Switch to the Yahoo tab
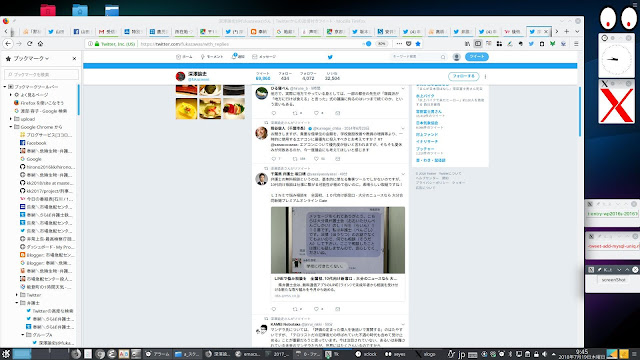The width and height of the screenshot is (640, 360). (x=512, y=31)
